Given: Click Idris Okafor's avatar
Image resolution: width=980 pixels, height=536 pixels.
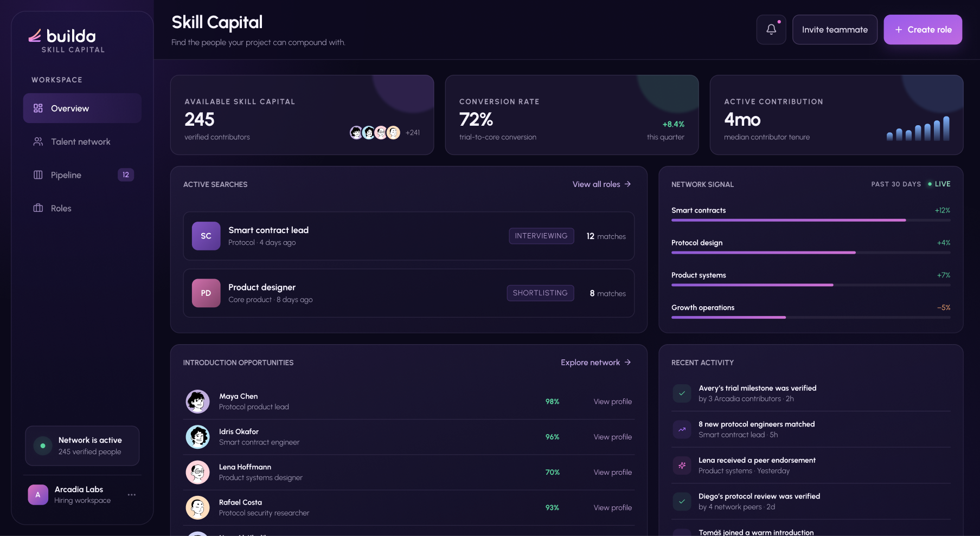Looking at the screenshot, I should point(197,437).
